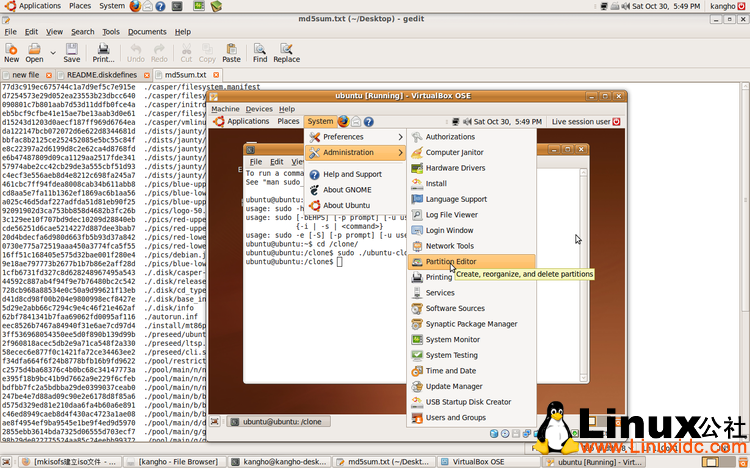Click the Replace icon in gedit toolbar
Viewport: 750px width, 468px height.
(x=287, y=53)
